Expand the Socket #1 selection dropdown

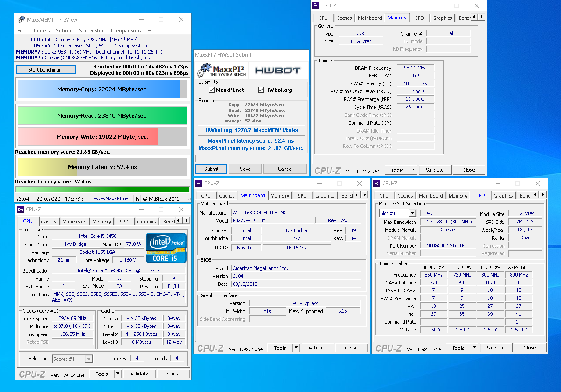(89, 359)
